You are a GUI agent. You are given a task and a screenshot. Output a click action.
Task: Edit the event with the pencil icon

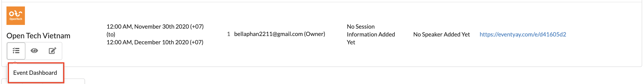pyautogui.click(x=53, y=51)
